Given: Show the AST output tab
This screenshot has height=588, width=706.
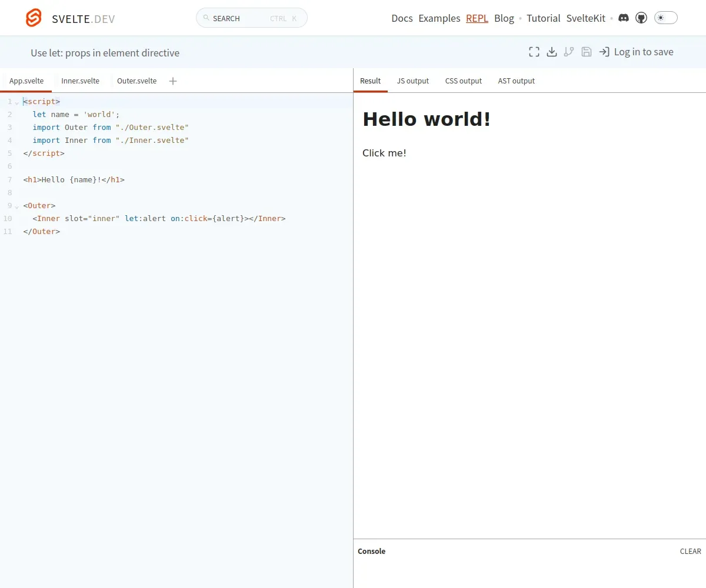Looking at the screenshot, I should (x=516, y=81).
